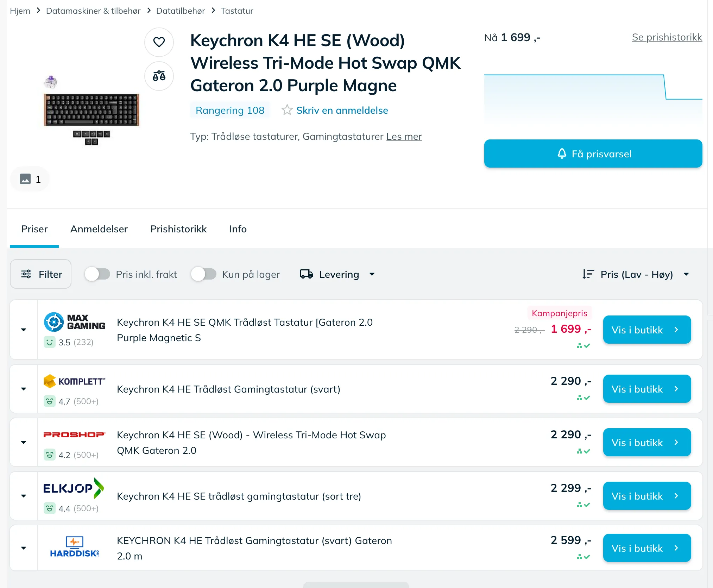Toggle Kun på lager switch
713x588 pixels.
[204, 274]
